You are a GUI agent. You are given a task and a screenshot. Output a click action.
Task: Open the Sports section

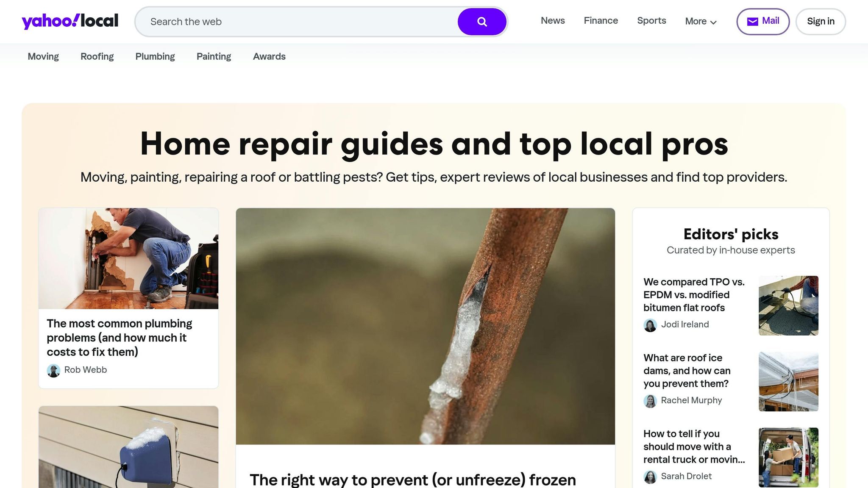click(651, 21)
